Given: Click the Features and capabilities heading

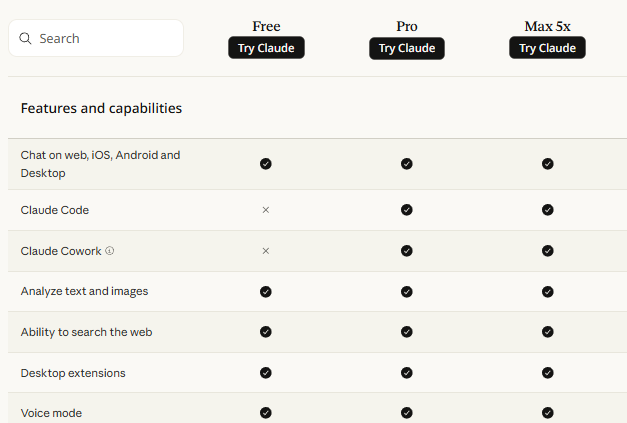Looking at the screenshot, I should [101, 108].
